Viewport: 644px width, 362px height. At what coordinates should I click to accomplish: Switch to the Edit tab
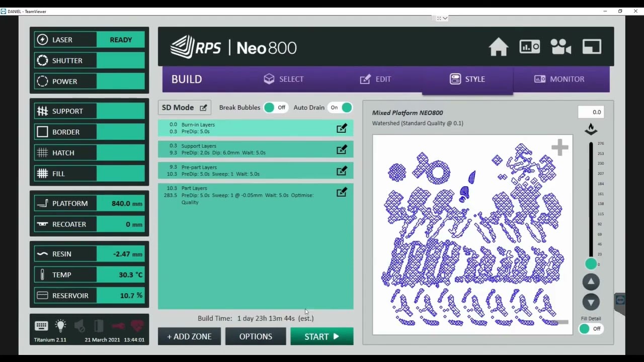point(375,79)
